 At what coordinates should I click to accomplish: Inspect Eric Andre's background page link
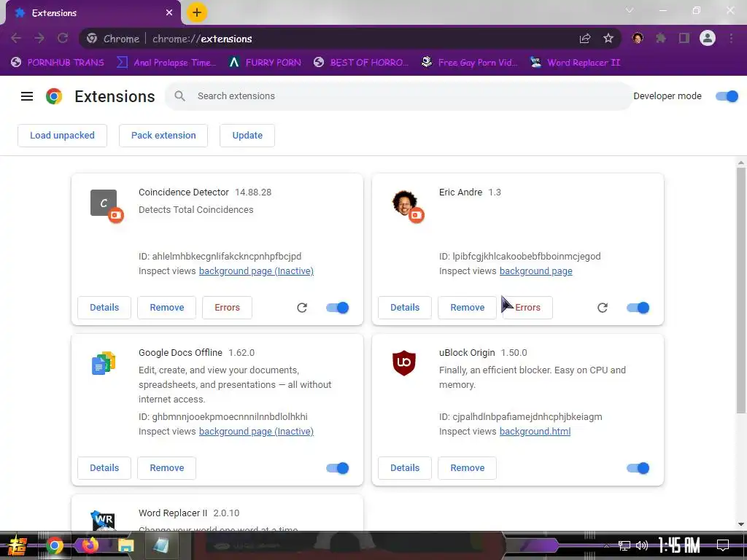coord(536,271)
